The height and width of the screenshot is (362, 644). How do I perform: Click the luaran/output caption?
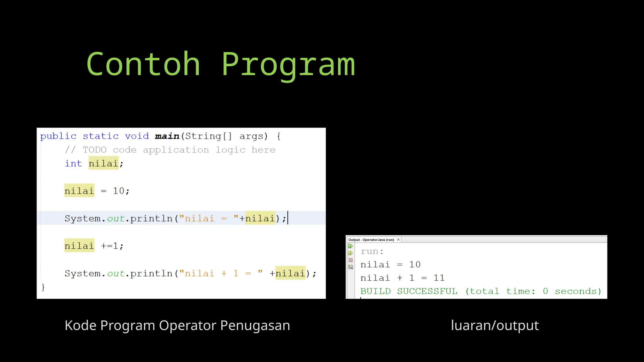coord(495,326)
